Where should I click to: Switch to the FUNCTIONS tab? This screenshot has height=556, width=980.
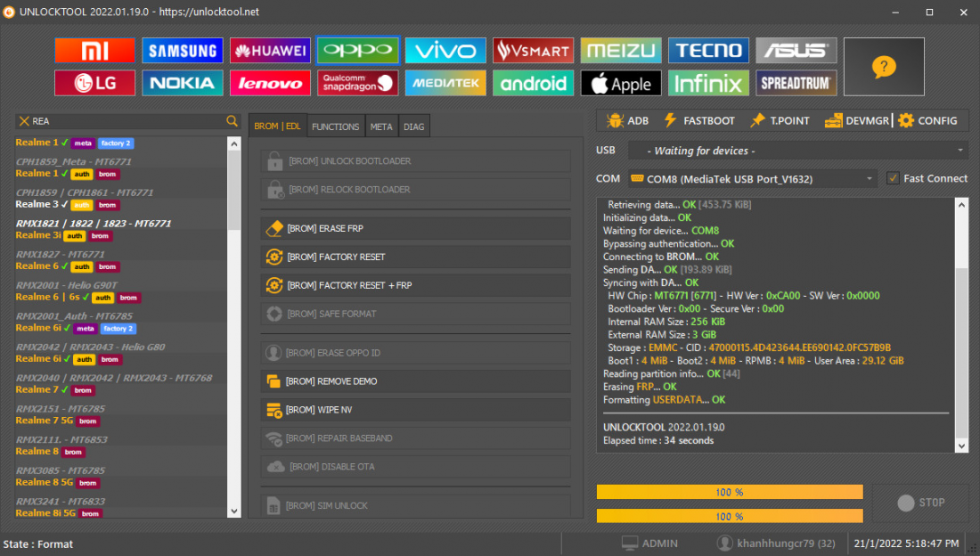336,127
